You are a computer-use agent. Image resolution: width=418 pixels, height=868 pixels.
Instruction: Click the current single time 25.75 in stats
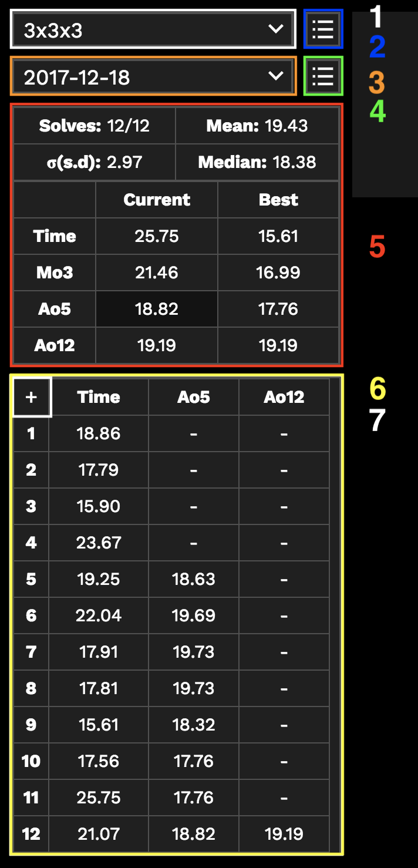pos(157,236)
